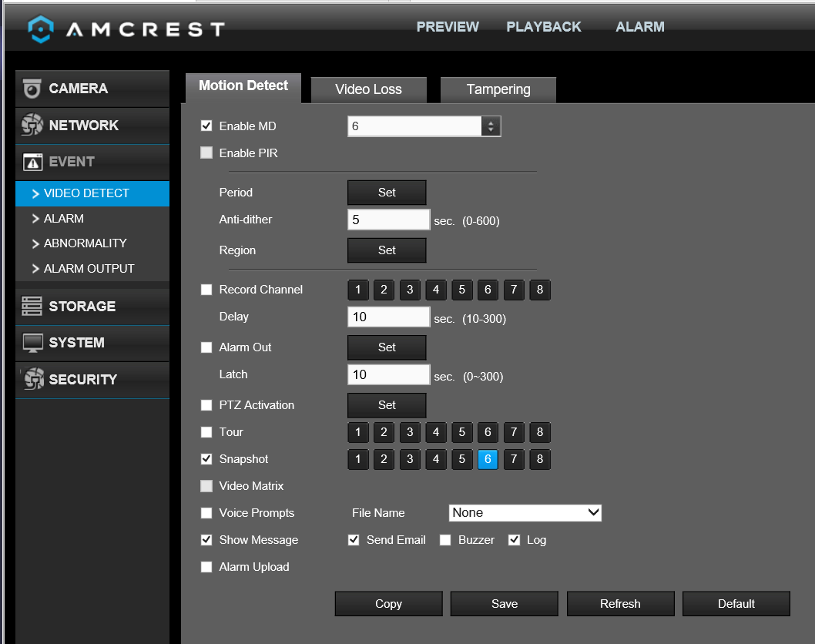Open the Playback page from top navigation
Screen dimensions: 815x644
click(544, 27)
